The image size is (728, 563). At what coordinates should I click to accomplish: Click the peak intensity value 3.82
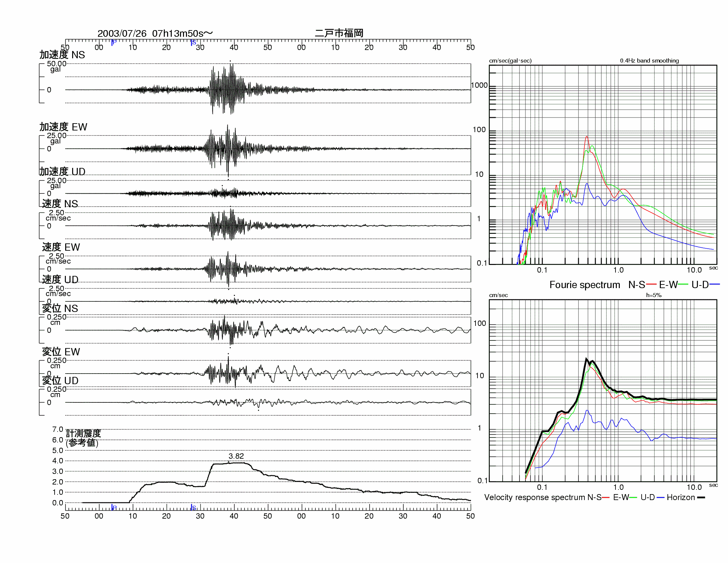pos(236,456)
